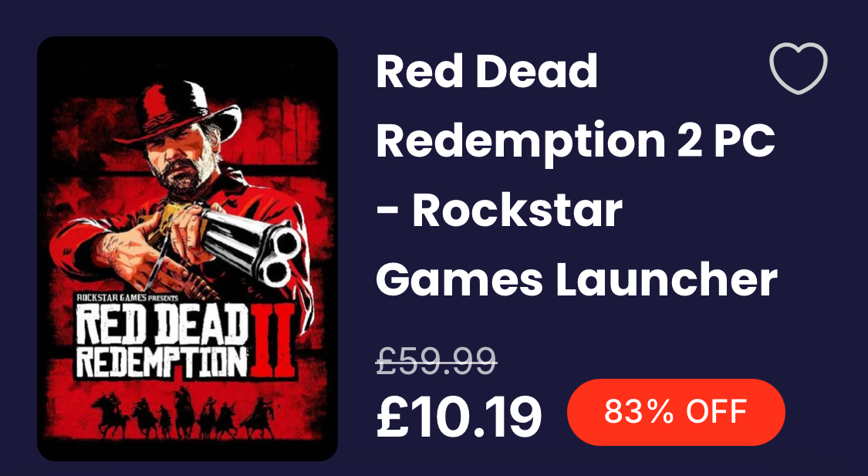Click the 'Red Dead' first title line
The height and width of the screenshot is (476, 868).
coord(487,71)
